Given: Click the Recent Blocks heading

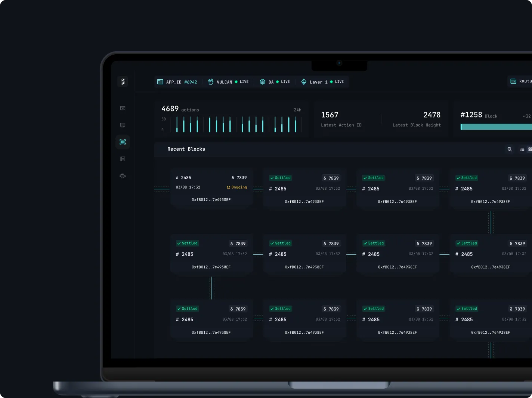Looking at the screenshot, I should coord(186,149).
